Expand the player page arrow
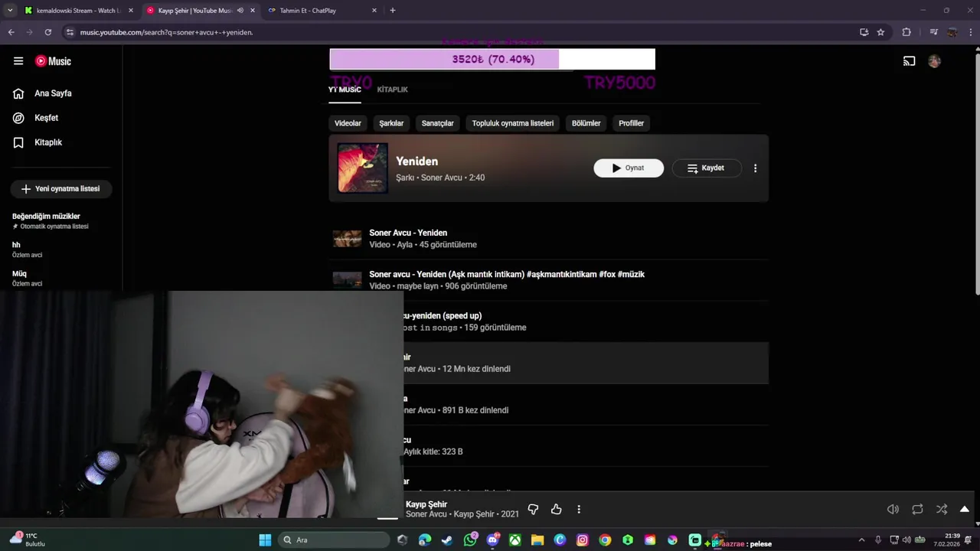 tap(965, 509)
